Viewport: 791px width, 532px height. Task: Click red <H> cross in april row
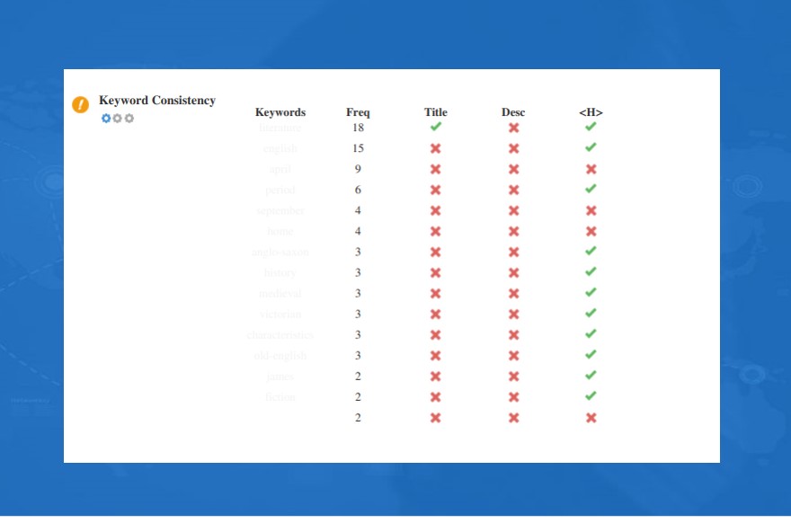tap(591, 169)
